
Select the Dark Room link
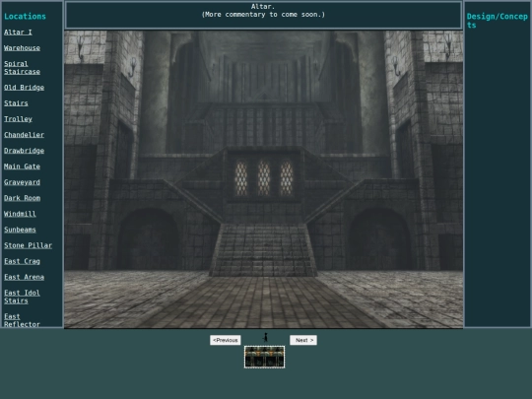tap(22, 198)
